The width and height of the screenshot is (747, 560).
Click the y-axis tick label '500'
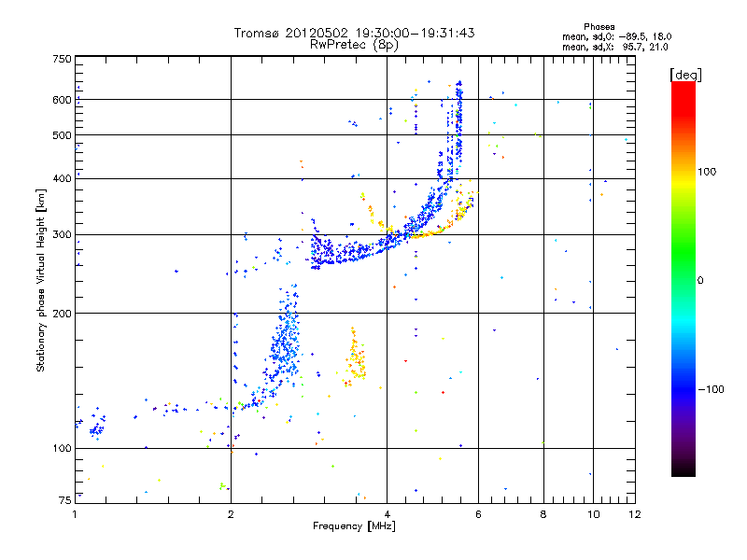62,135
